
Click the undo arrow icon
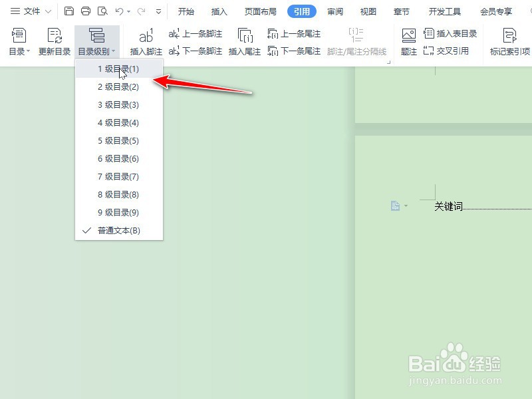(119, 11)
